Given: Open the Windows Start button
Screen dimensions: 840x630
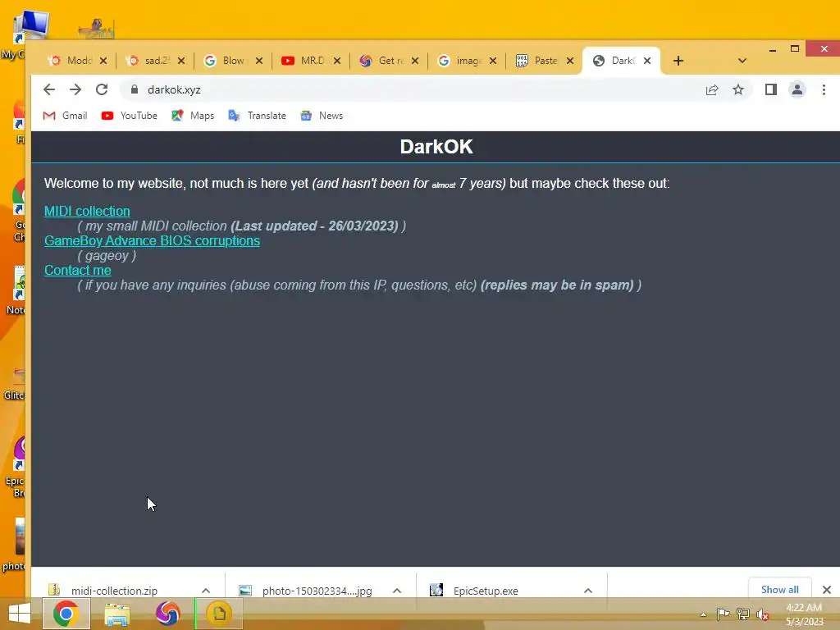Looking at the screenshot, I should (x=20, y=614).
